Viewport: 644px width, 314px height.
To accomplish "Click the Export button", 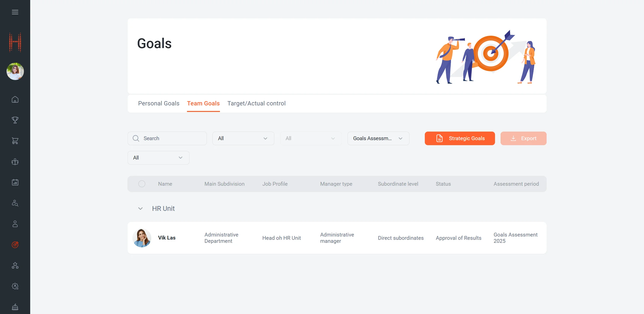I will click(523, 138).
